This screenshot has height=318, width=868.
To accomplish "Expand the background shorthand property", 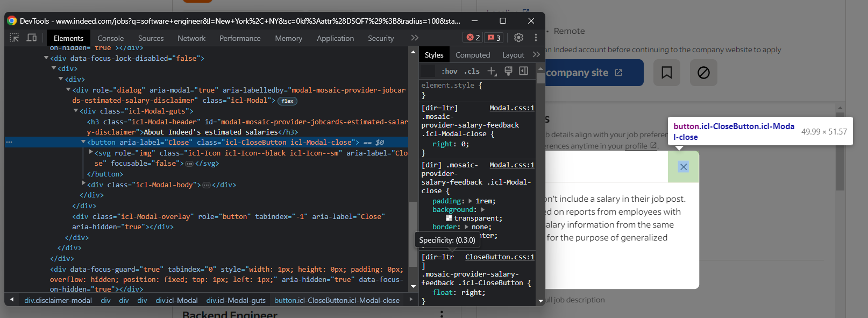I will tap(482, 209).
